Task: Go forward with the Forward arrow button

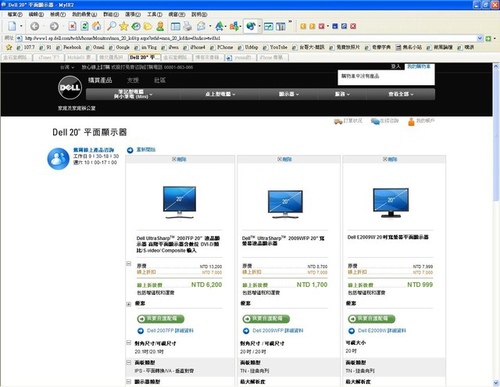Action: point(54,26)
